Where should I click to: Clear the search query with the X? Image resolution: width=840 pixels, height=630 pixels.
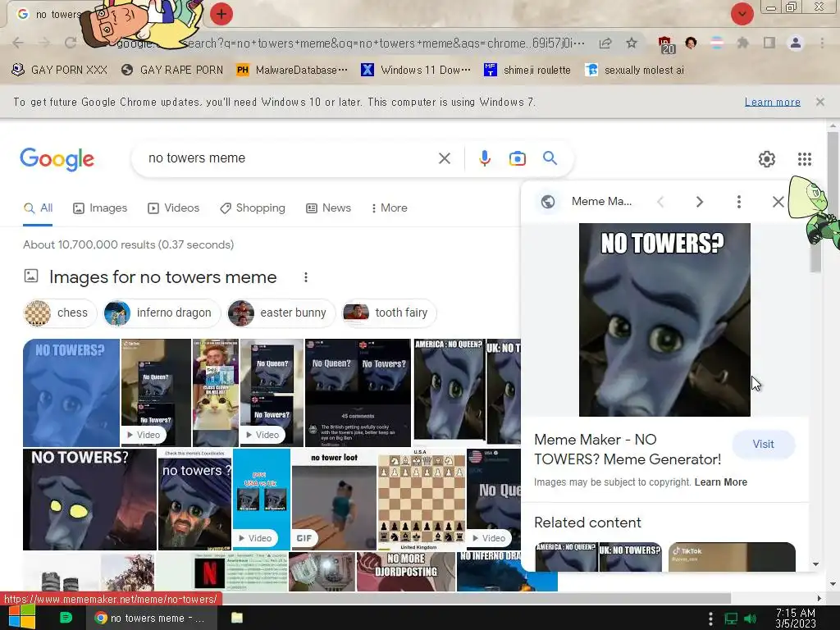[444, 158]
